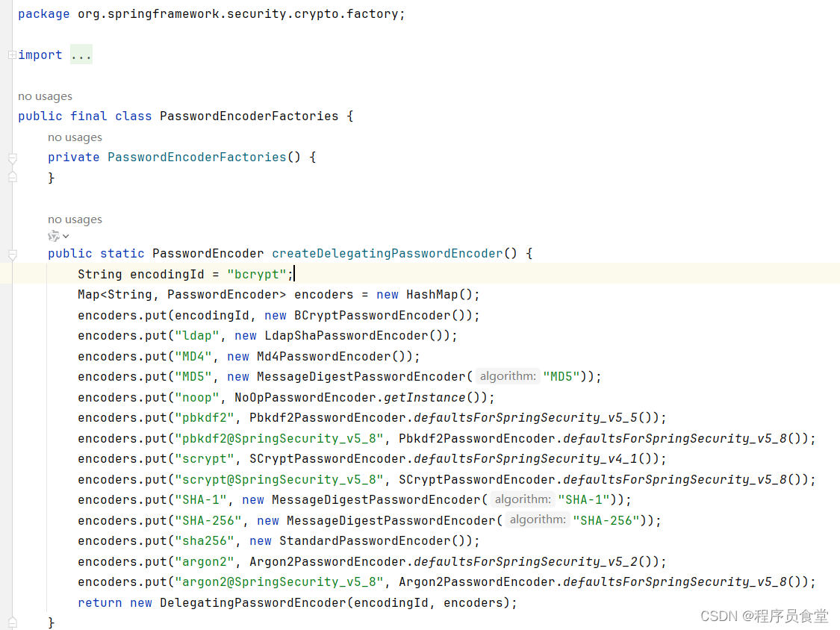Click Md4PasswordEncoder constructor call
The width and height of the screenshot is (840, 630).
tap(326, 357)
